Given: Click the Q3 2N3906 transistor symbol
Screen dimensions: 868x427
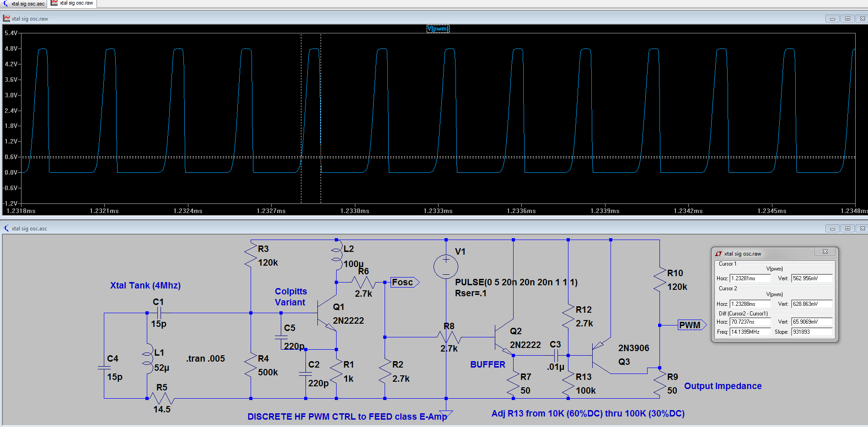Looking at the screenshot, I should coord(601,355).
